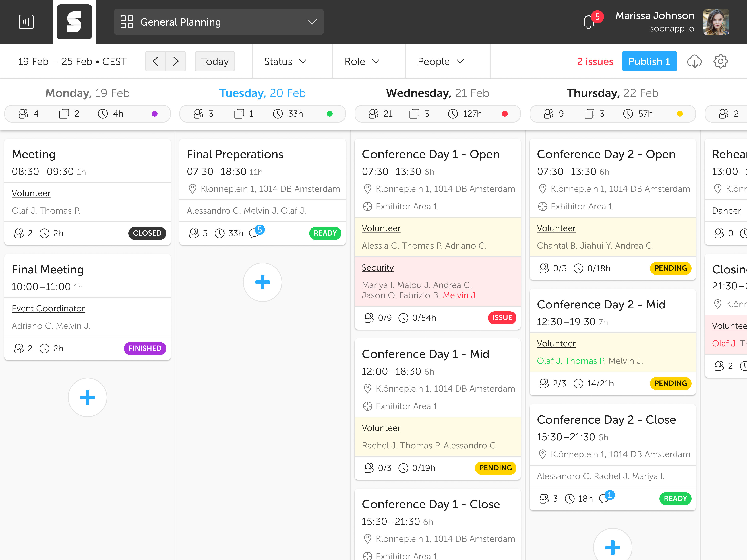
Task: Open the Soon app logo icon
Action: [x=74, y=22]
